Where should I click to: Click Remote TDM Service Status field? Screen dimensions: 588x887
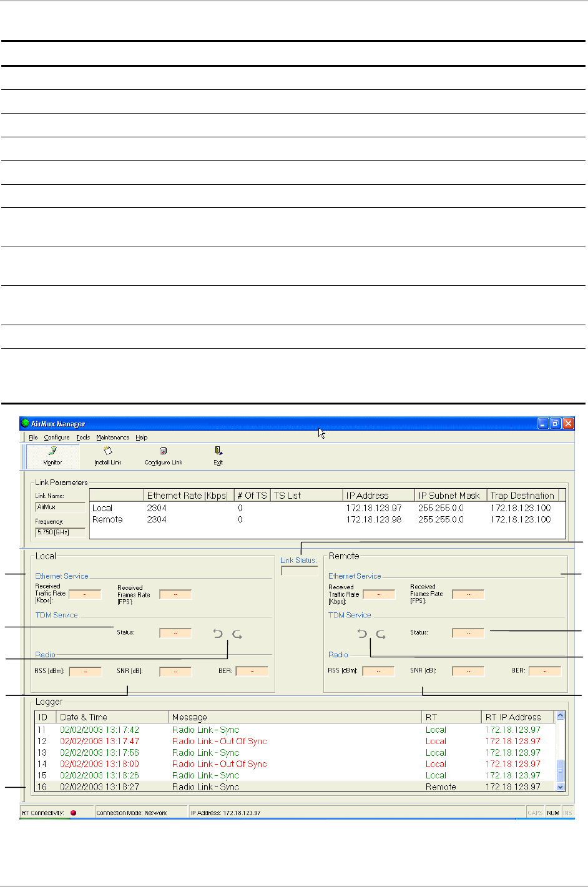click(468, 633)
